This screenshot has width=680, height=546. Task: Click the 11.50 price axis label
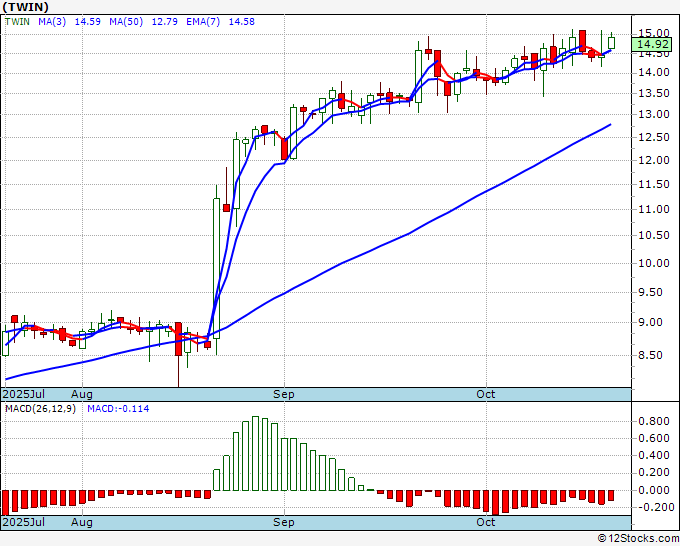[x=654, y=184]
